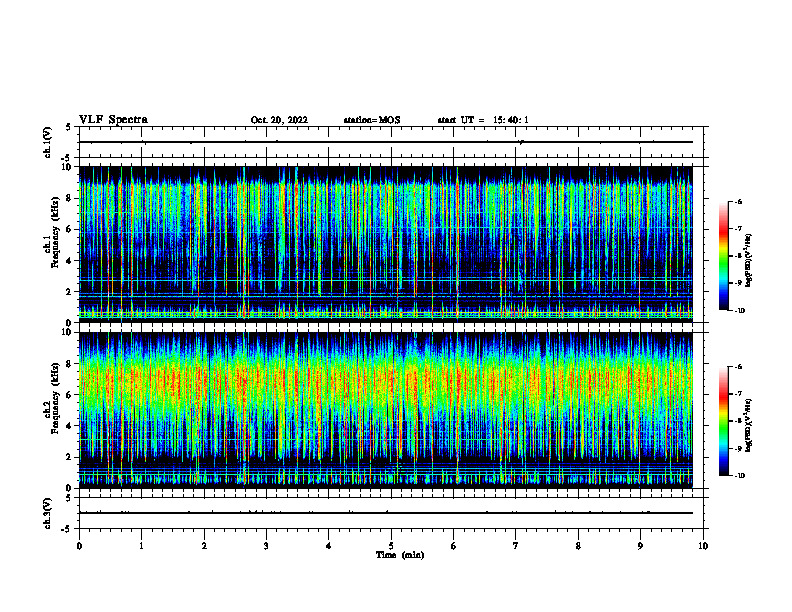Click the 10 tick label on Time axis
This screenshot has width=792, height=612.
(x=703, y=546)
